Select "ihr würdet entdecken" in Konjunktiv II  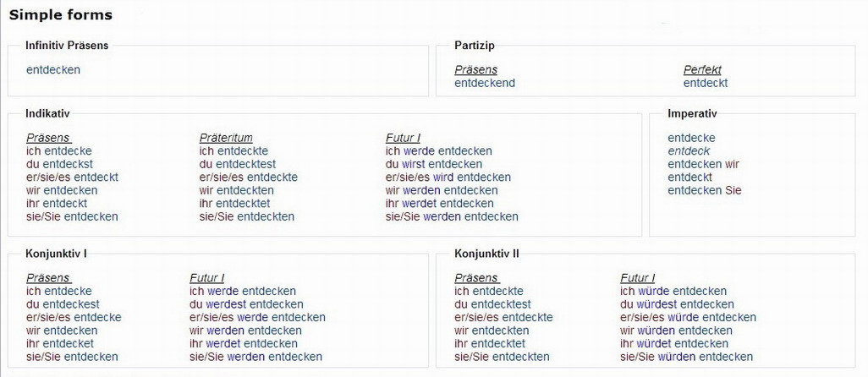click(673, 344)
